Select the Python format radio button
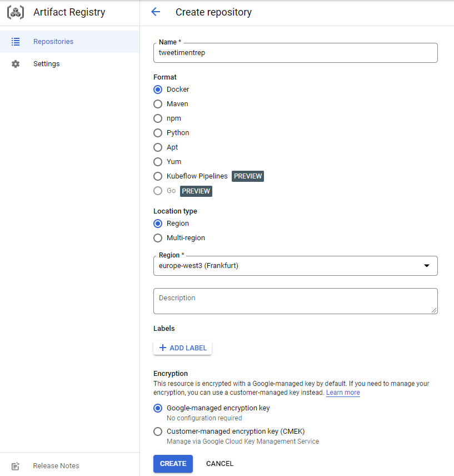Screen dimensions: 454x476 tap(158, 133)
